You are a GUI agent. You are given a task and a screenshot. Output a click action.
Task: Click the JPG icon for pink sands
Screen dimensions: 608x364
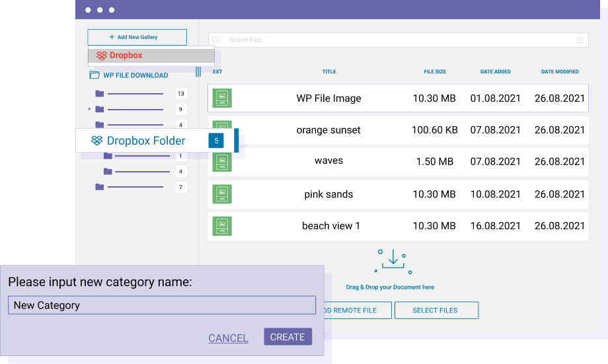tap(222, 194)
